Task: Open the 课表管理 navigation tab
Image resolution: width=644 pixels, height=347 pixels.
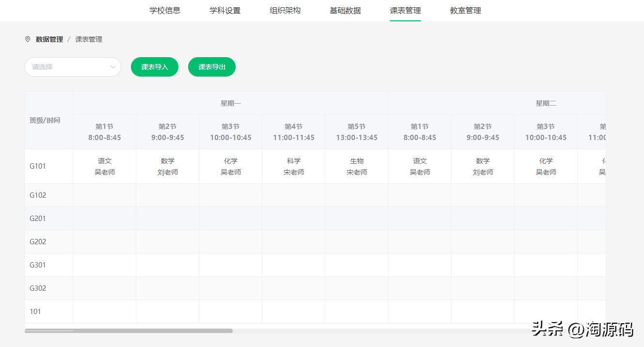Action: click(405, 10)
